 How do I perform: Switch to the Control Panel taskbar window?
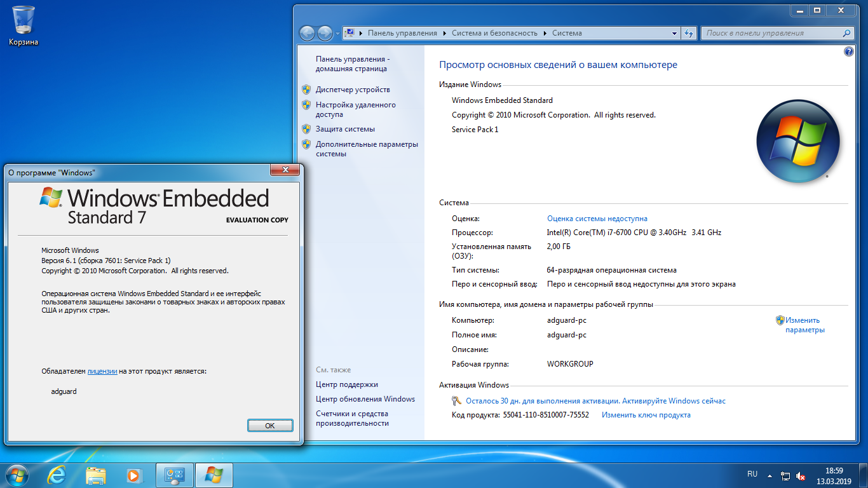coord(174,475)
